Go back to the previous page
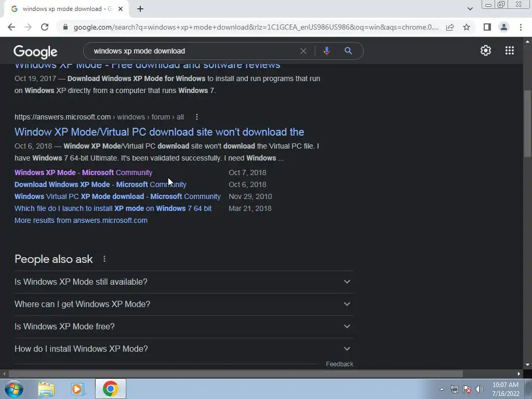The image size is (532, 399). pos(11,27)
